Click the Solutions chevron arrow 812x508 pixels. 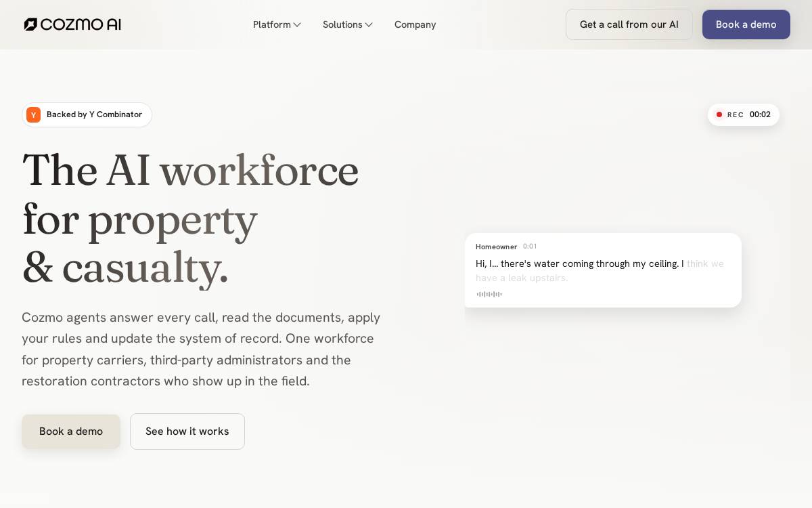point(369,25)
